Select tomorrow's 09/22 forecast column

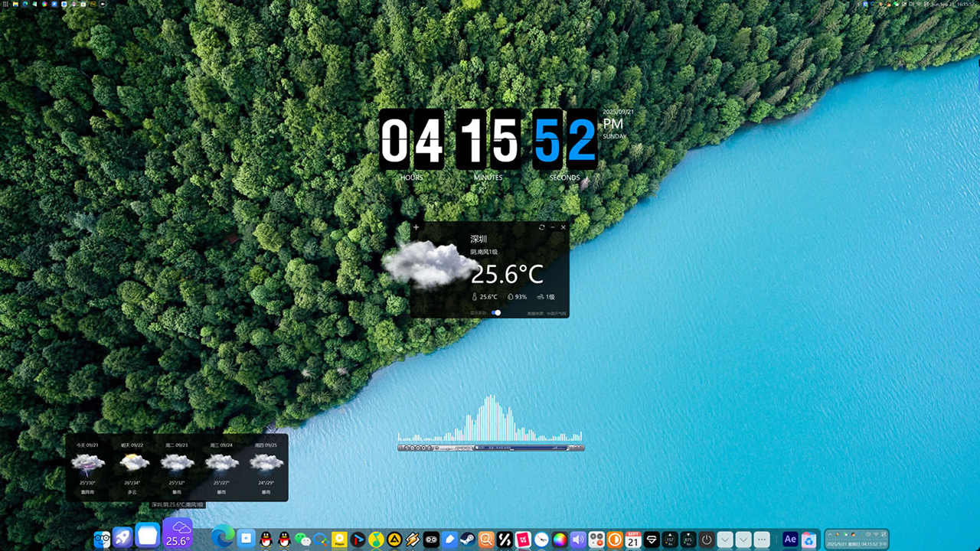(x=132, y=467)
